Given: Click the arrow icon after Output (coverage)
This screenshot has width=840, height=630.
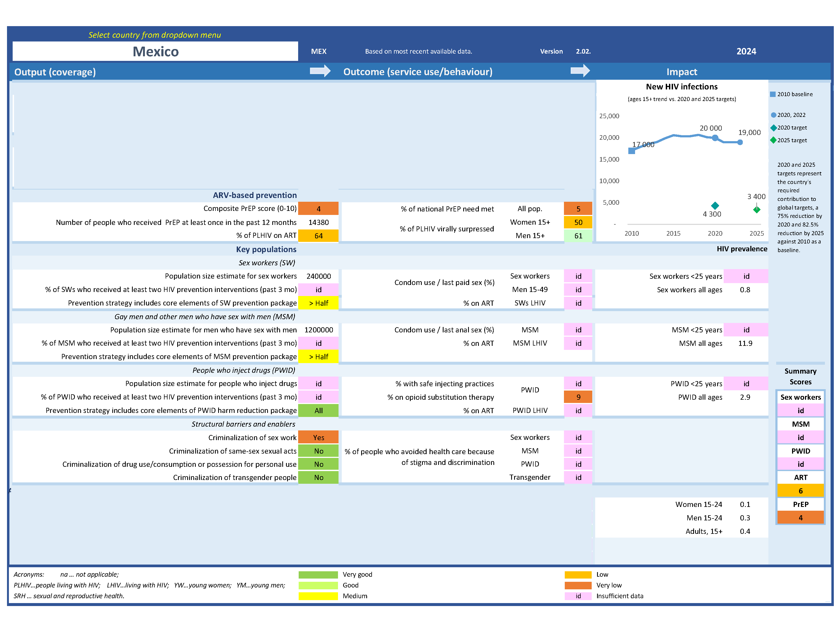Looking at the screenshot, I should click(320, 71).
